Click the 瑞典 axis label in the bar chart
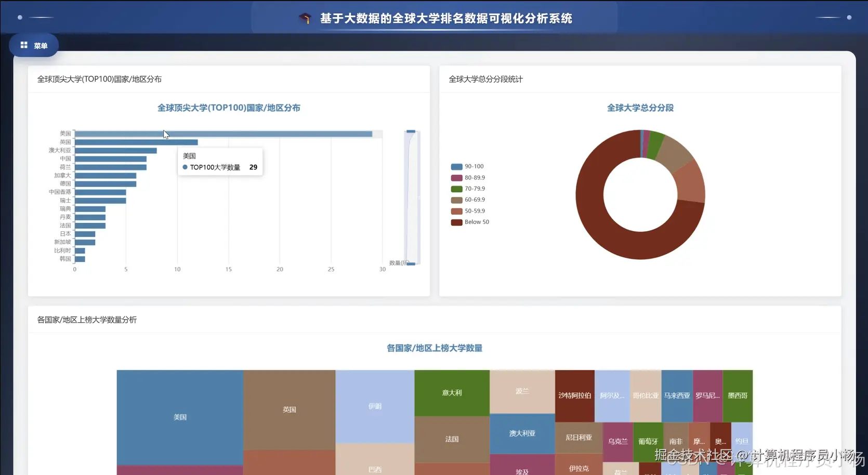This screenshot has width=868, height=475. pyautogui.click(x=65, y=209)
